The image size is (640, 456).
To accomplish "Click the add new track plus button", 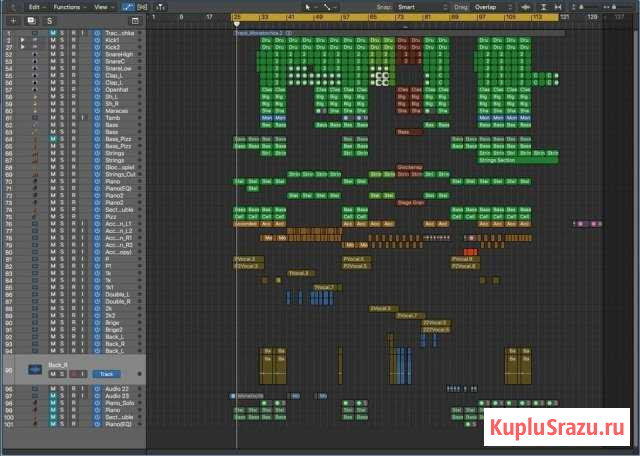I will coord(13,21).
